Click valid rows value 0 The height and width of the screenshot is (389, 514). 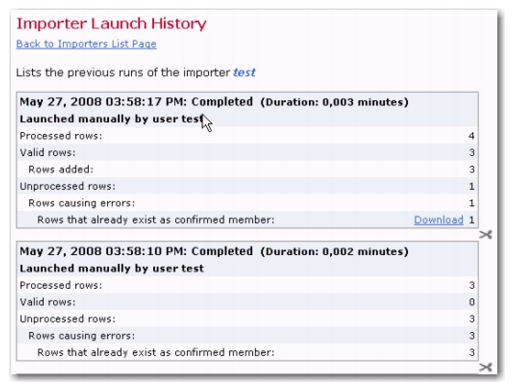471,302
